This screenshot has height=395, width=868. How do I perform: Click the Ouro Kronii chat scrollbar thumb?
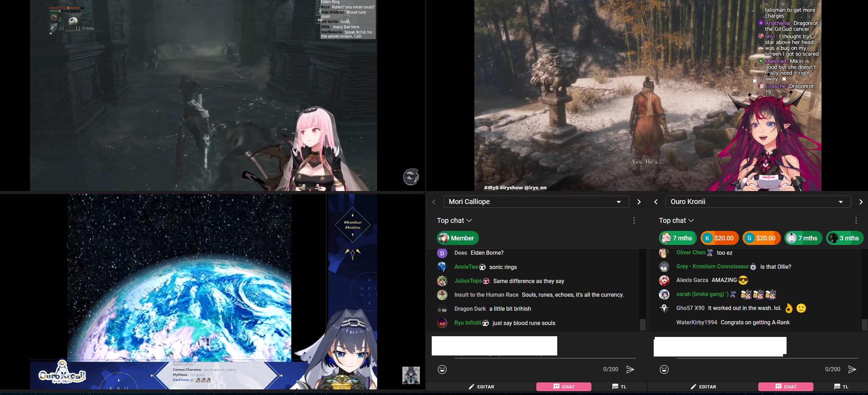click(x=865, y=325)
